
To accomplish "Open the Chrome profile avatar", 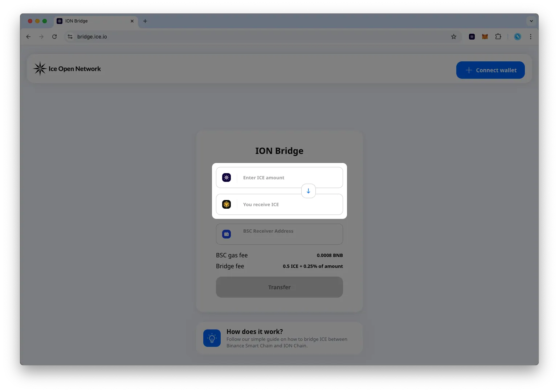I will pos(518,37).
